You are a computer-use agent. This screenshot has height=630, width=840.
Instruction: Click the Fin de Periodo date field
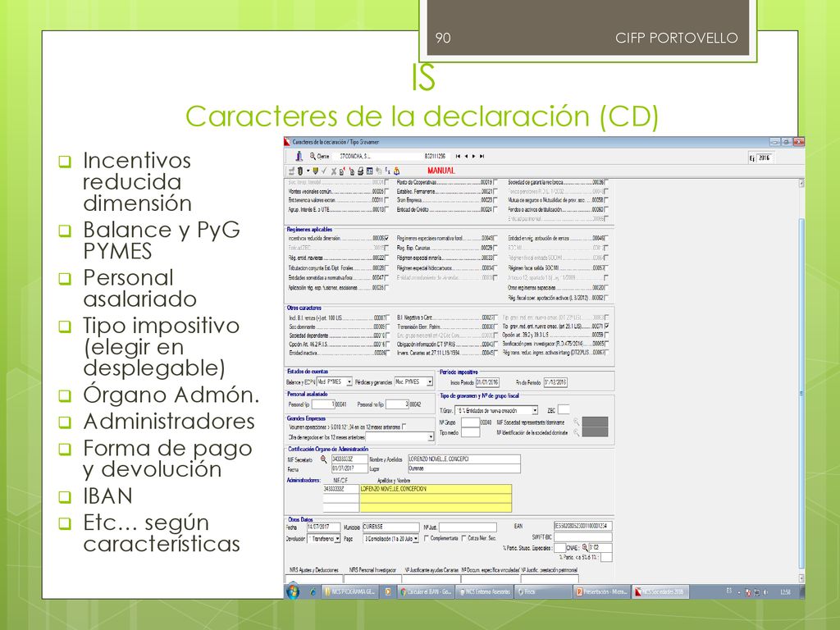pyautogui.click(x=555, y=382)
